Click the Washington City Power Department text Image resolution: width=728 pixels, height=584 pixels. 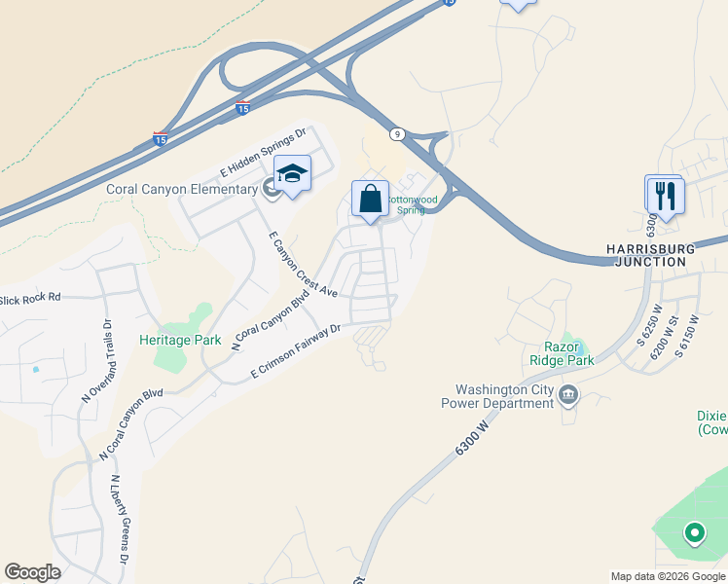point(497,396)
